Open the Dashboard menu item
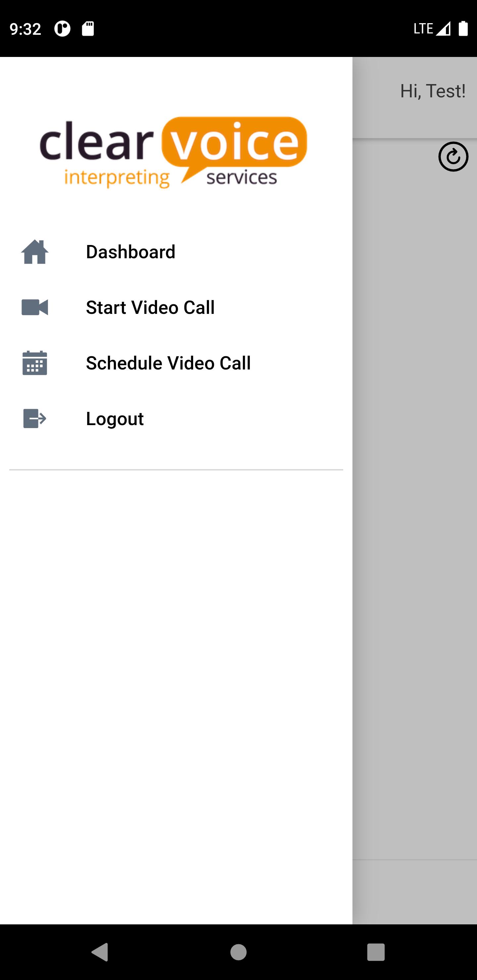This screenshot has width=477, height=980. 176,252
